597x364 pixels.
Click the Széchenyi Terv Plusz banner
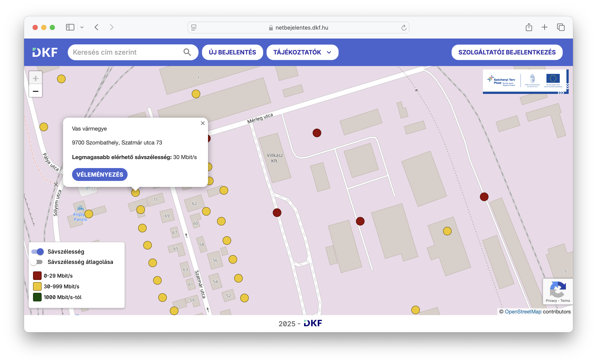tap(525, 82)
